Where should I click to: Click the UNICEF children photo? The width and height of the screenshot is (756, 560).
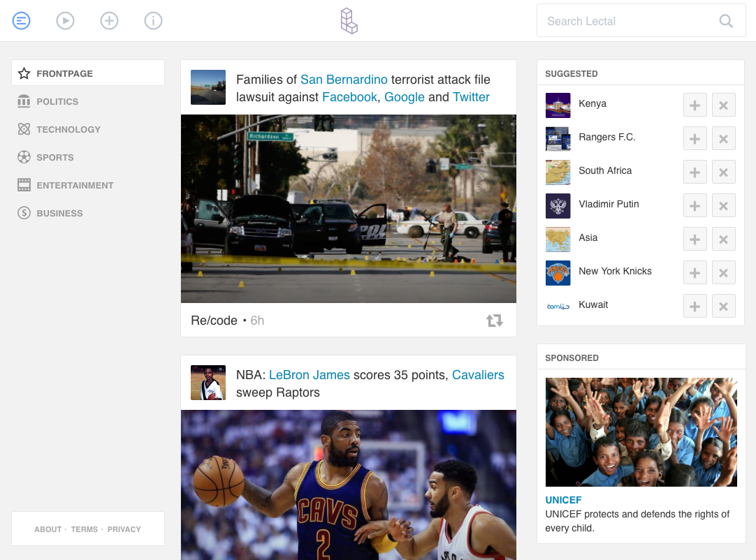coord(641,432)
